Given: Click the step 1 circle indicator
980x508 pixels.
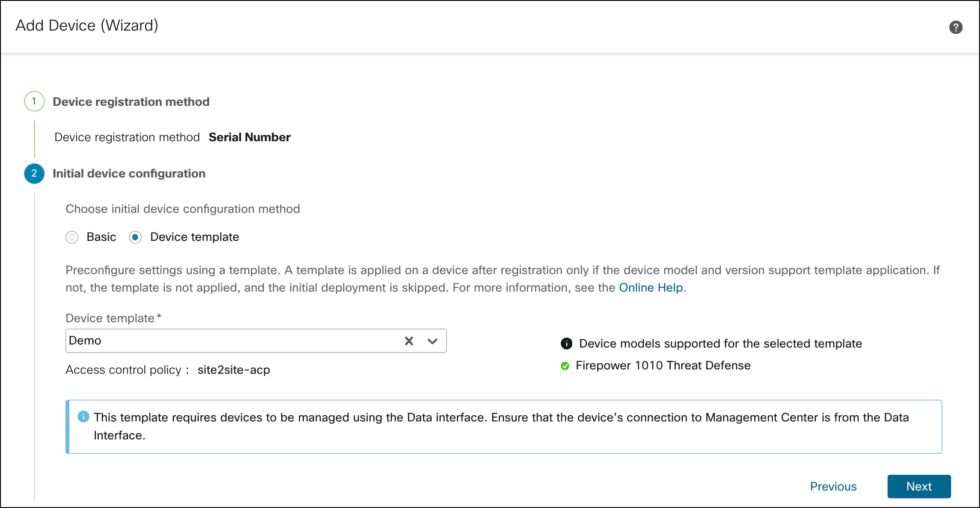Looking at the screenshot, I should (x=34, y=101).
